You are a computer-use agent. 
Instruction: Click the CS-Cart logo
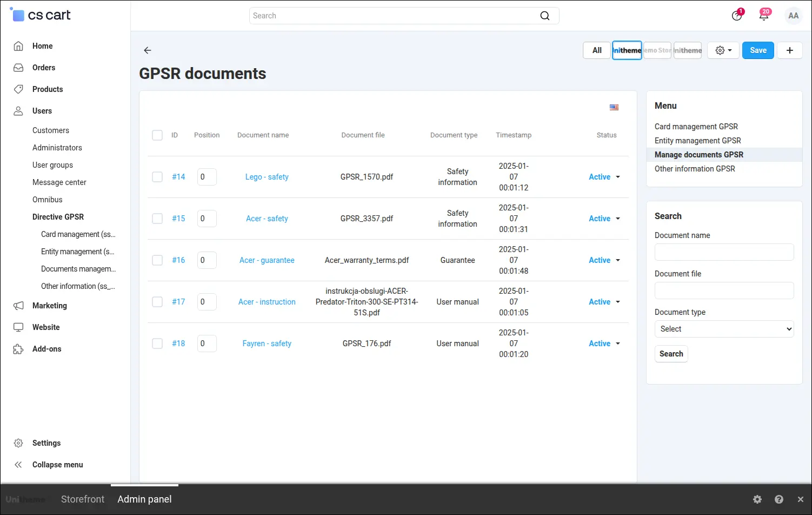41,15
